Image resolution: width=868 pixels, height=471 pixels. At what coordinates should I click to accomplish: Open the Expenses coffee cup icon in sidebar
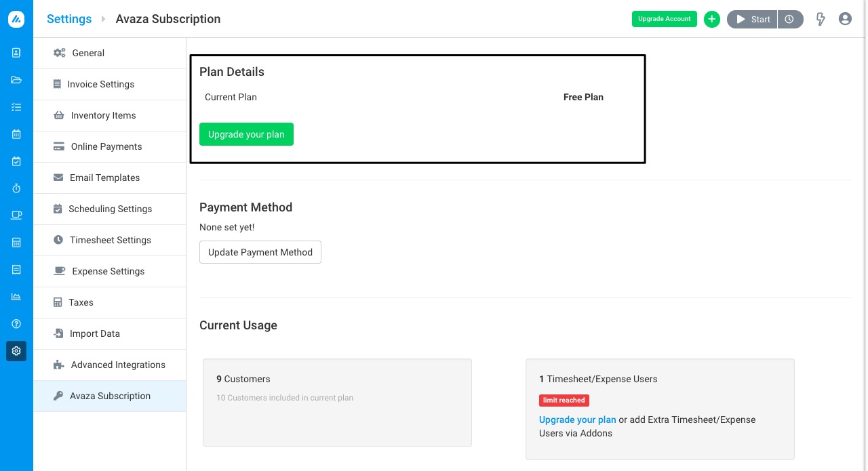[16, 216]
